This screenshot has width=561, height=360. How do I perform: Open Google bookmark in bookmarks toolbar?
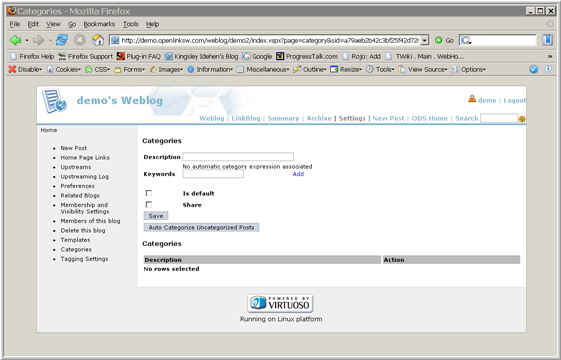(x=257, y=57)
